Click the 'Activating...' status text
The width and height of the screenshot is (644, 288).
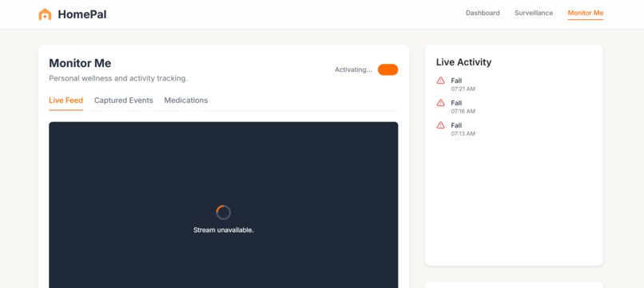pyautogui.click(x=353, y=69)
